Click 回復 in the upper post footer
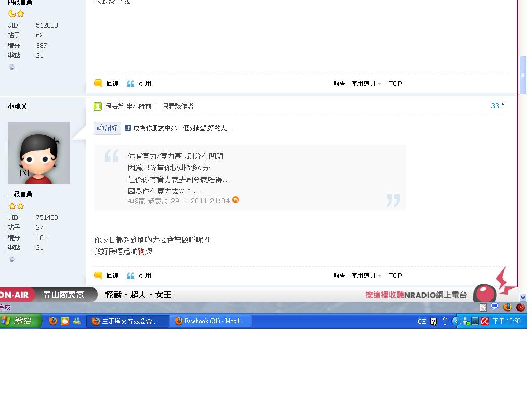The image size is (532, 399). point(112,84)
